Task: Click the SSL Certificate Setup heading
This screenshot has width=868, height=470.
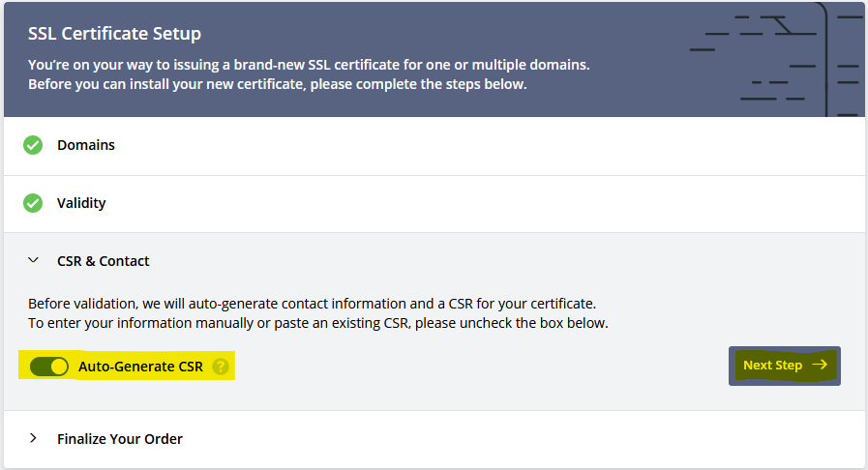Action: point(114,34)
